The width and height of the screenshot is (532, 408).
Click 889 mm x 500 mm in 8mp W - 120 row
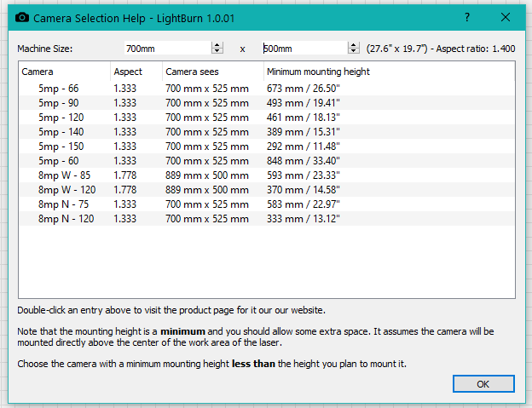[x=207, y=190]
